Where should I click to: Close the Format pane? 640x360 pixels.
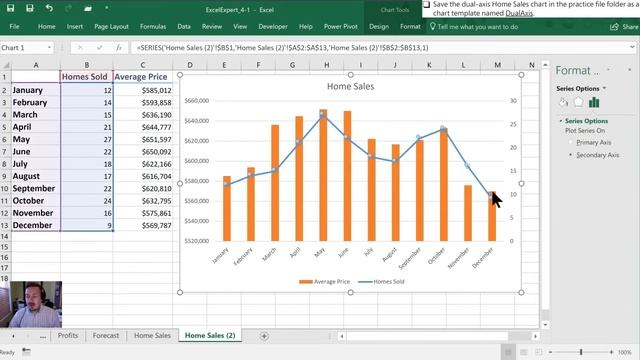629,70
